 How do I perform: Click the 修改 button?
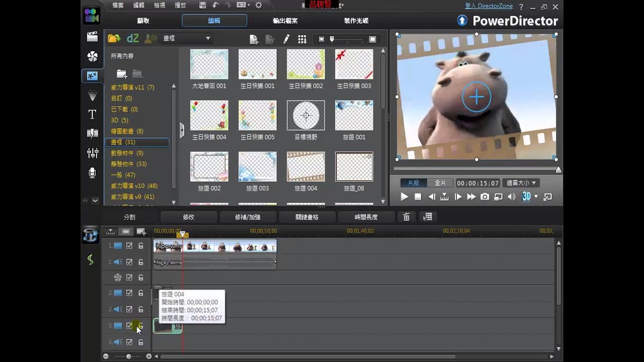[189, 217]
